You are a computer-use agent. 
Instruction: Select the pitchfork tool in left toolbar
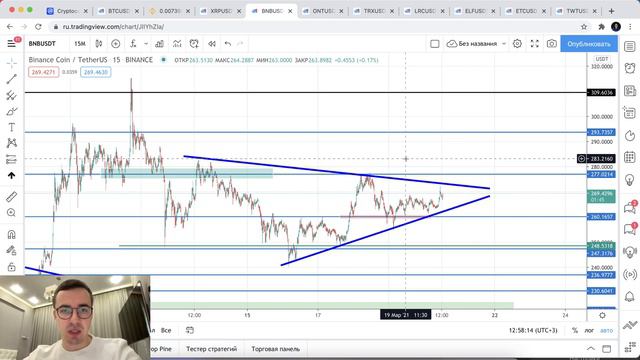[11, 95]
